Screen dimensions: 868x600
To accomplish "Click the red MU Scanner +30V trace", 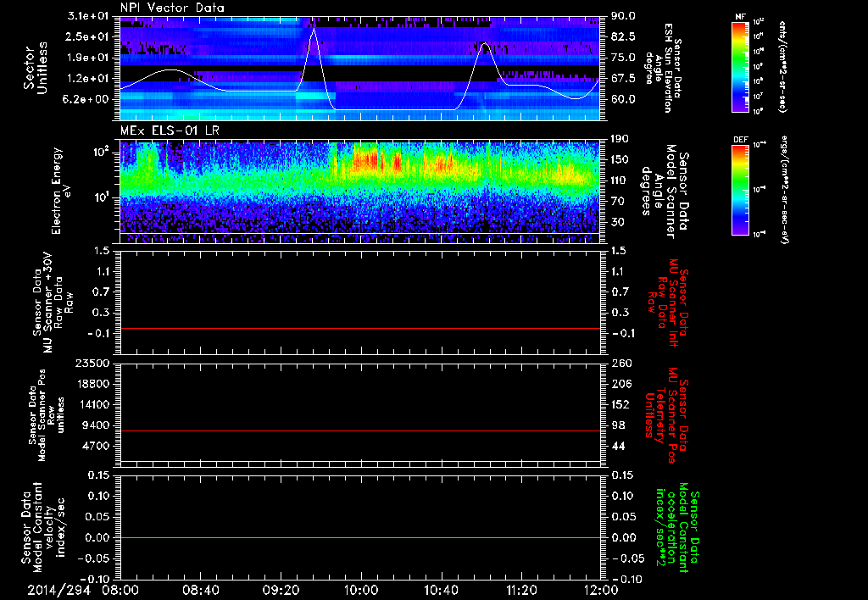I will click(x=360, y=328).
